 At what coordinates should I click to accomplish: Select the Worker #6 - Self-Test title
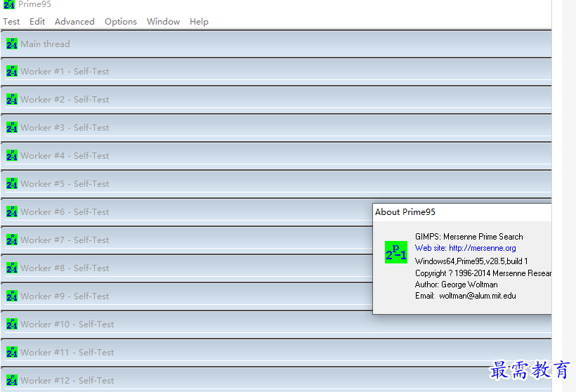click(65, 211)
